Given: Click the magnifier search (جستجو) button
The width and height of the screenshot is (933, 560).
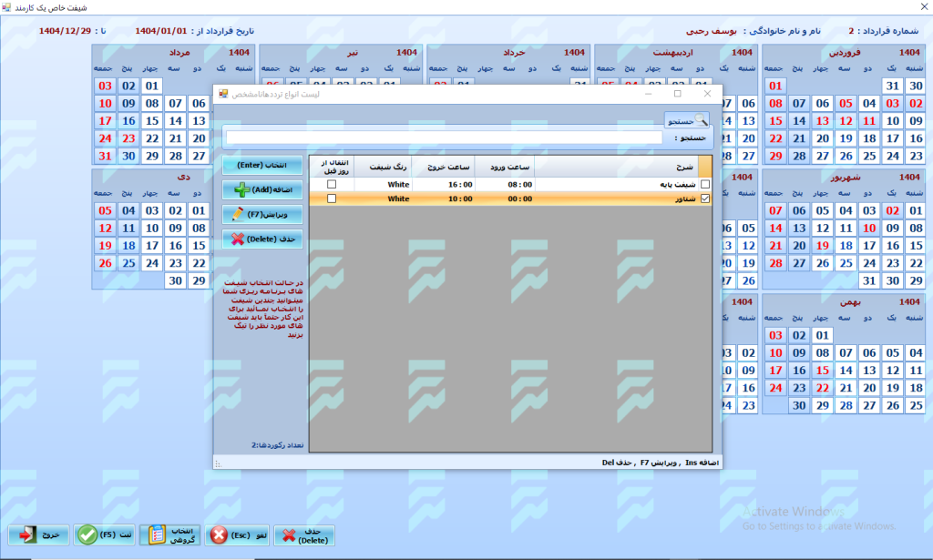Looking at the screenshot, I should click(x=686, y=119).
